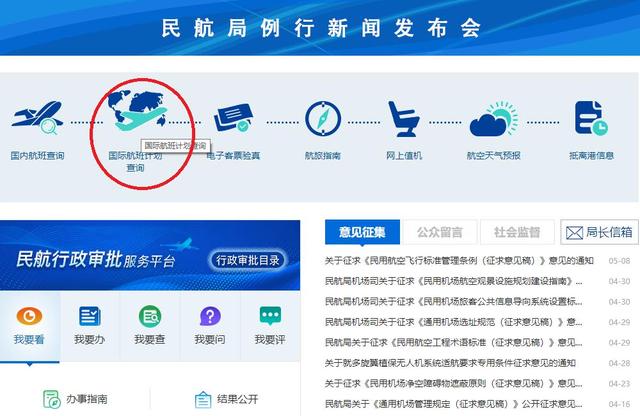Select the 意见征集 tab
Screen dimensions: 640x416
tap(362, 232)
